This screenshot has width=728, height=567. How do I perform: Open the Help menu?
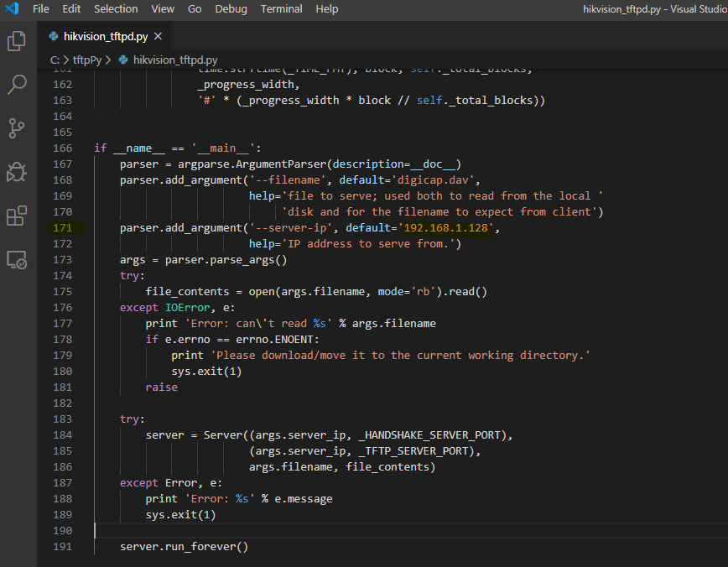327,9
